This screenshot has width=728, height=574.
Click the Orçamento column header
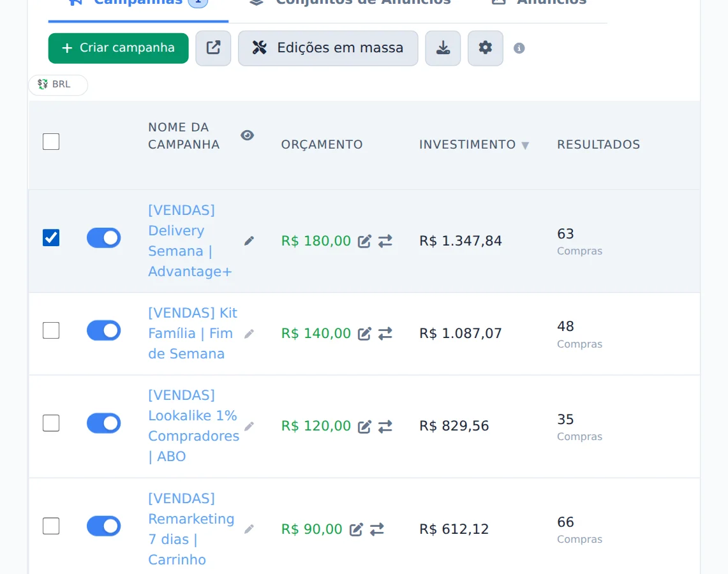coord(322,144)
